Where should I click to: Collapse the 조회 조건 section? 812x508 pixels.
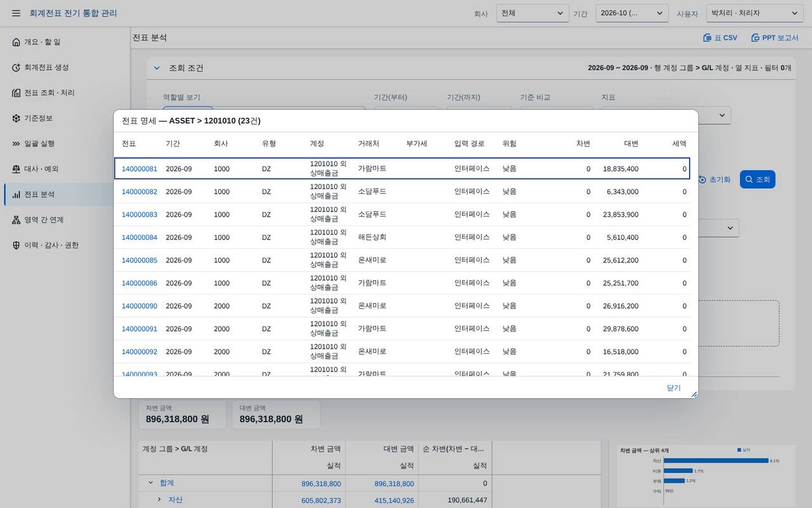(157, 68)
